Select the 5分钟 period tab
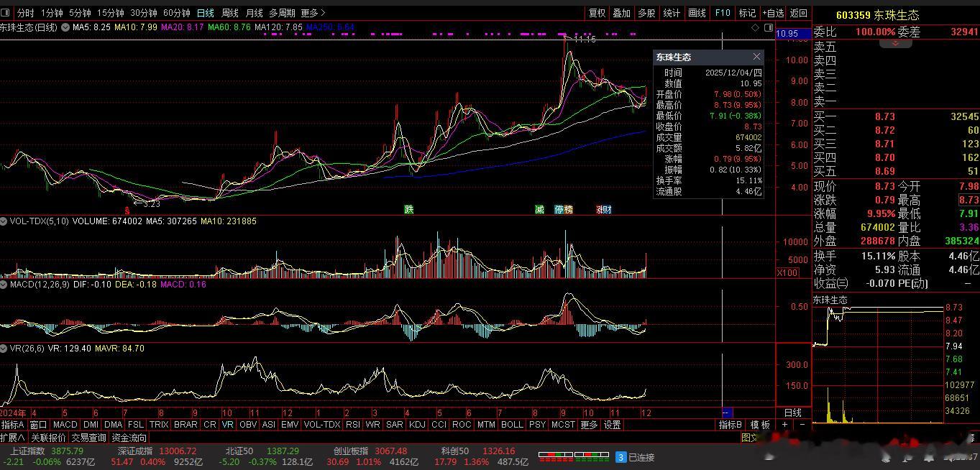This screenshot has height=470, width=980. pyautogui.click(x=80, y=13)
